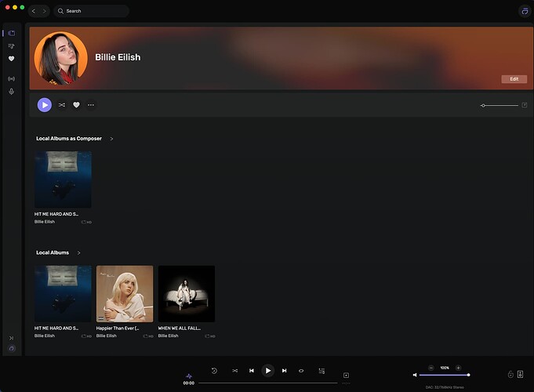
Task: Mute audio with the speaker icon
Action: [x=415, y=375]
